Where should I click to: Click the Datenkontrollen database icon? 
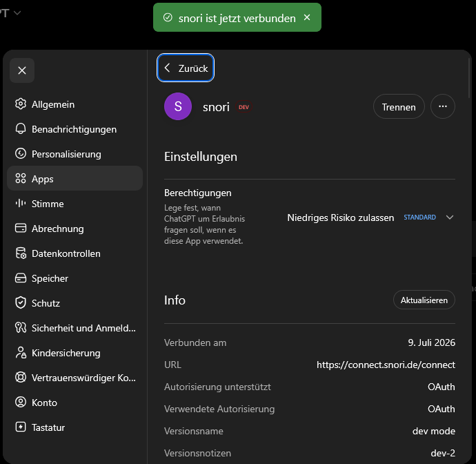[21, 253]
